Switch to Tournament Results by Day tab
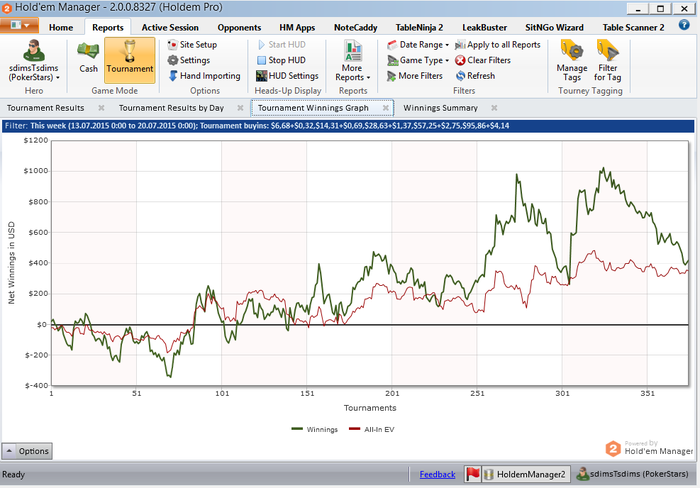This screenshot has width=700, height=488. [x=171, y=108]
